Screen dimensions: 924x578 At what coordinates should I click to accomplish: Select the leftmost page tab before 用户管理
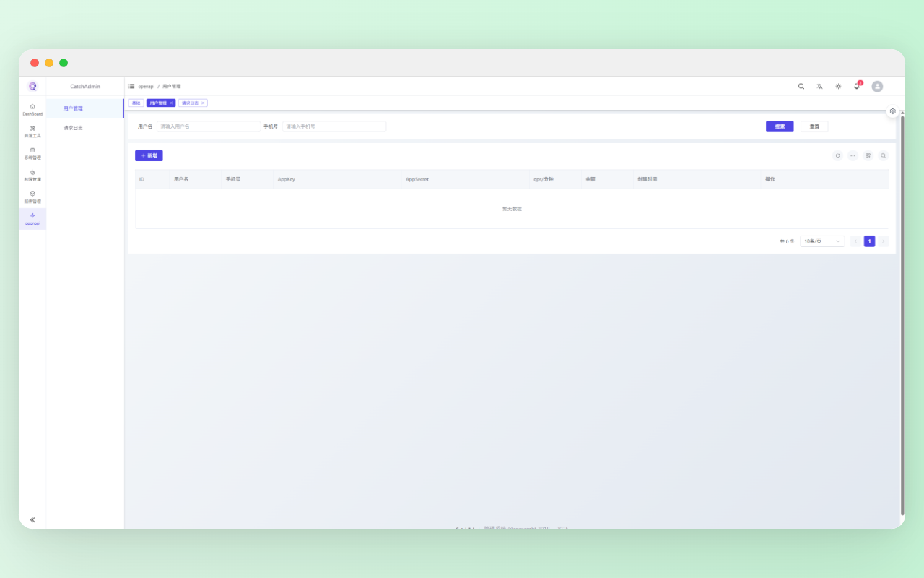[136, 103]
